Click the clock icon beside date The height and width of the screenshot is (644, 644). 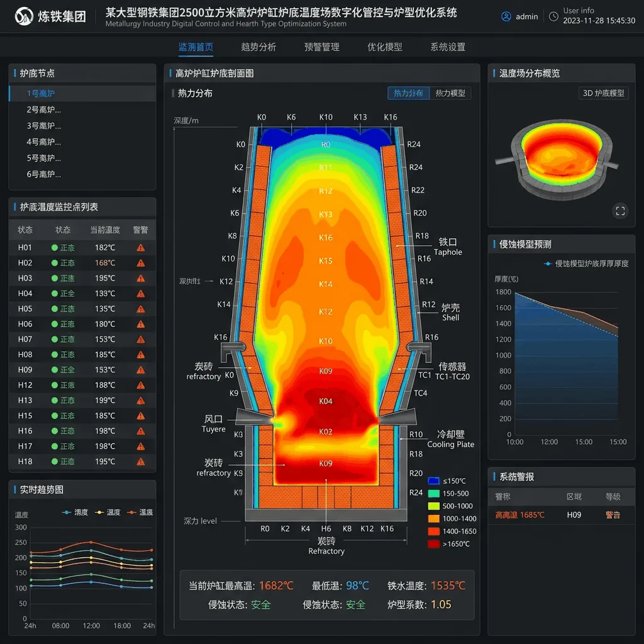553,16
